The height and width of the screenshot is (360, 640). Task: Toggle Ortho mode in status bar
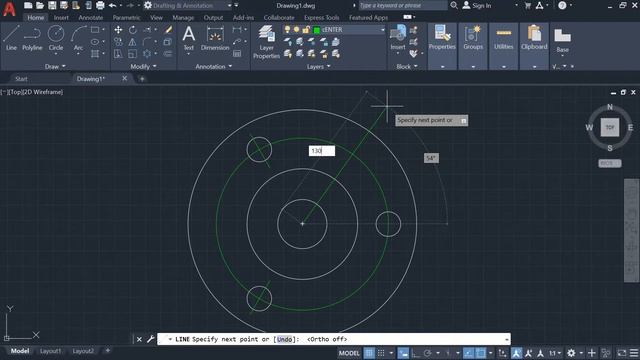pyautogui.click(x=415, y=353)
